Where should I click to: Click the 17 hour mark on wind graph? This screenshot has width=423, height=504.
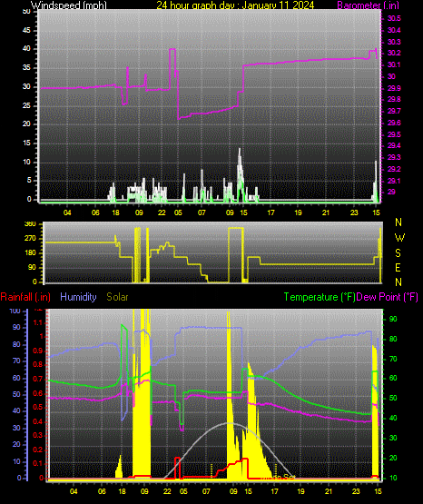pos(271,212)
